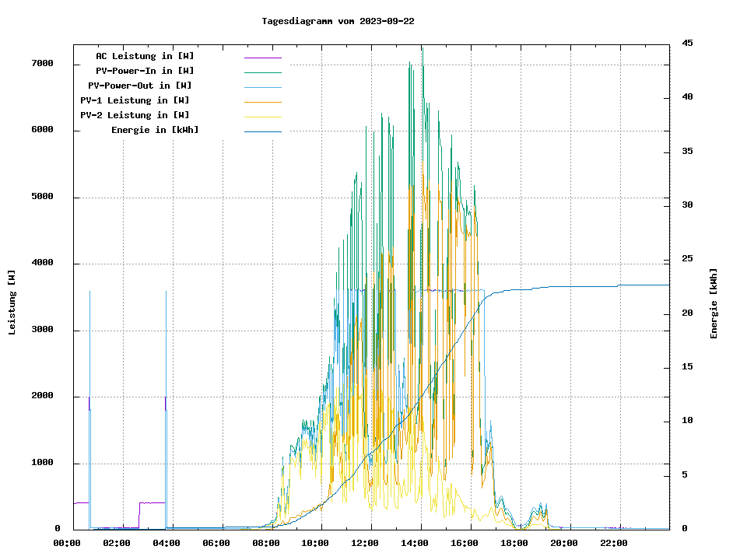Click the 12:00 x-axis time label

point(365,544)
